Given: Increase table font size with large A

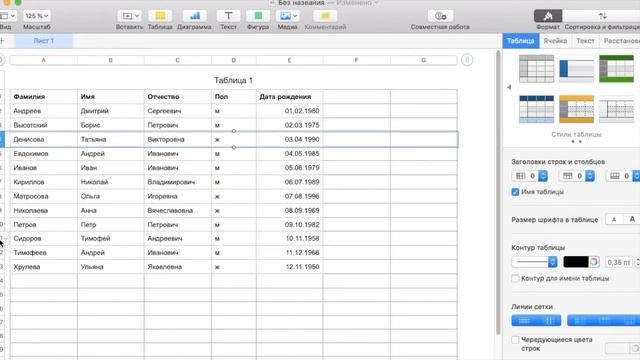Looking at the screenshot, I should coord(632,220).
